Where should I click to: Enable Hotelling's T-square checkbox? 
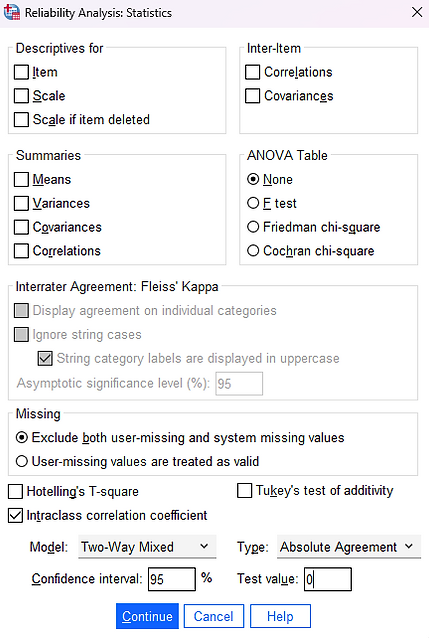15,492
